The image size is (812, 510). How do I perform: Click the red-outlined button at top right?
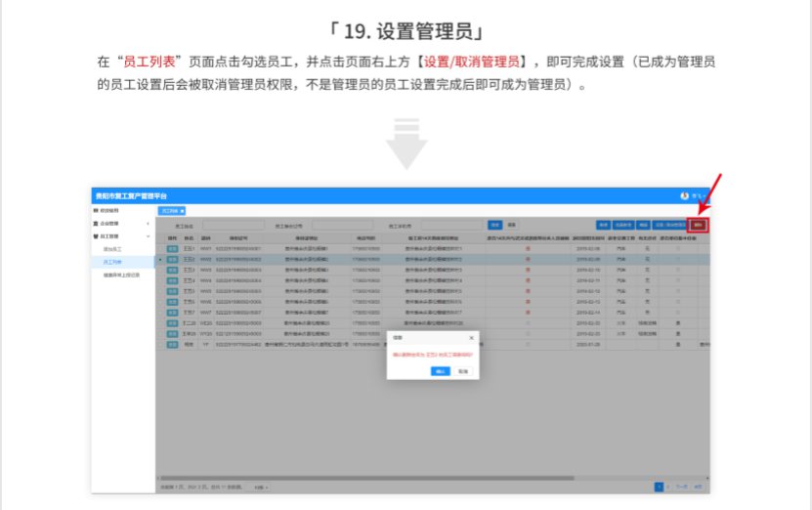pos(698,225)
